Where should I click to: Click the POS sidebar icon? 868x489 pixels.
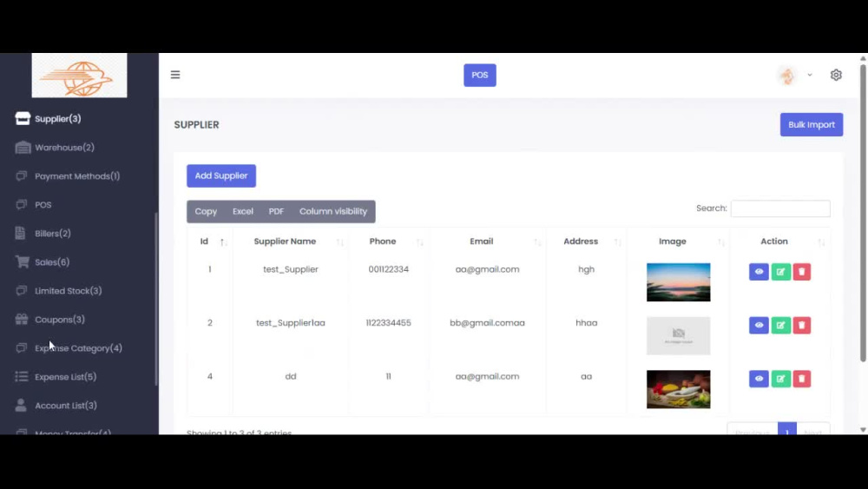21,204
